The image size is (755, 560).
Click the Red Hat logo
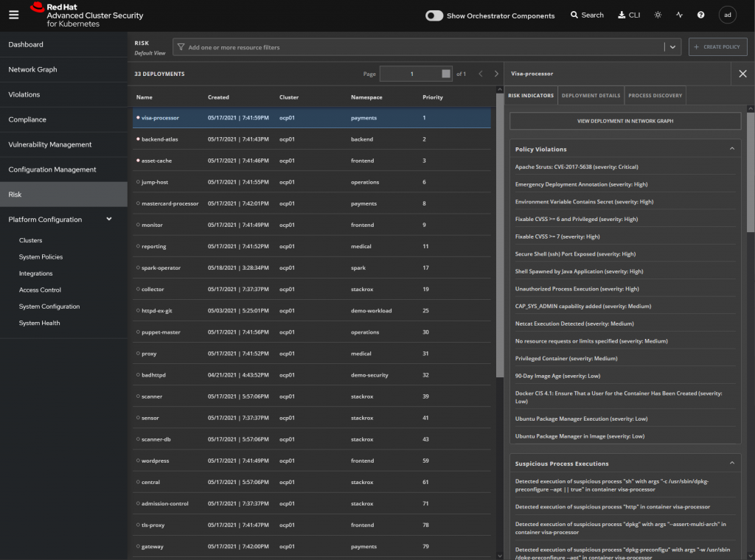87,15
